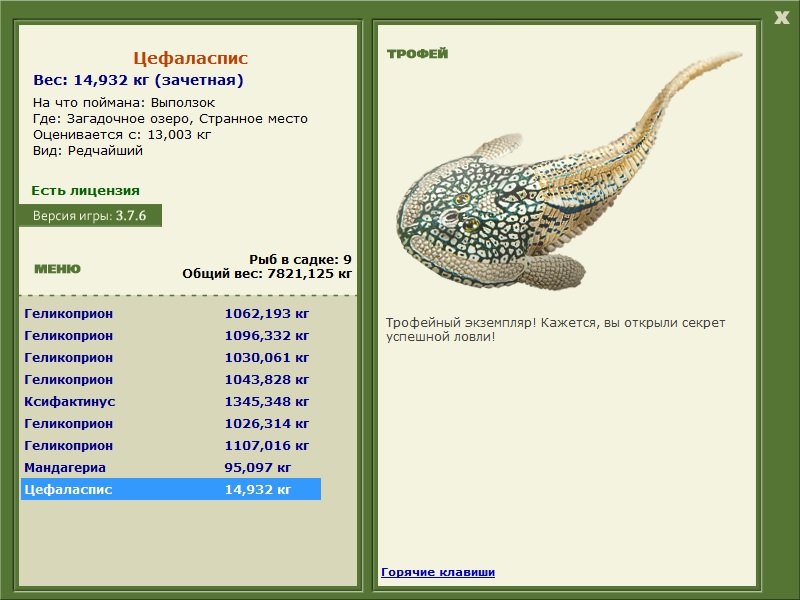The height and width of the screenshot is (600, 800).
Task: Select Геликоприон 1043,828 кг row
Action: tap(171, 379)
